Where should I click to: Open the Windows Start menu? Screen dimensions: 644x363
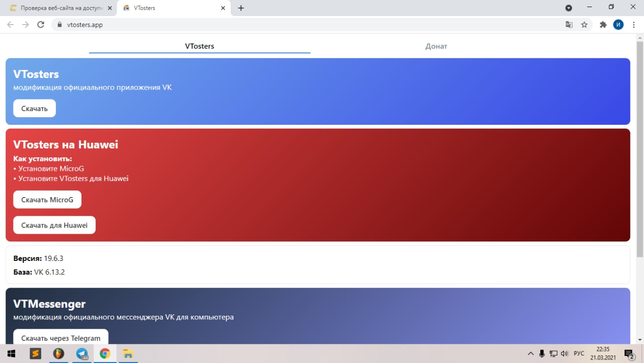pyautogui.click(x=11, y=353)
